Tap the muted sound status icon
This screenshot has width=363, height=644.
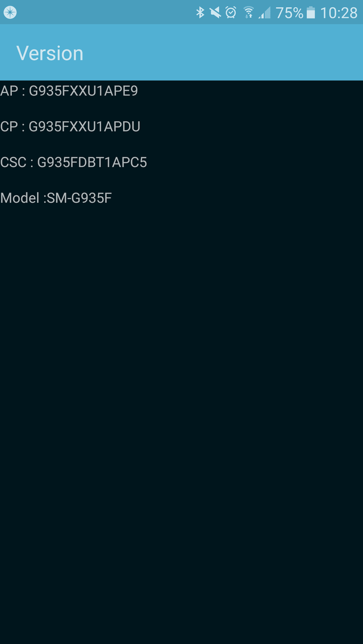pos(215,13)
